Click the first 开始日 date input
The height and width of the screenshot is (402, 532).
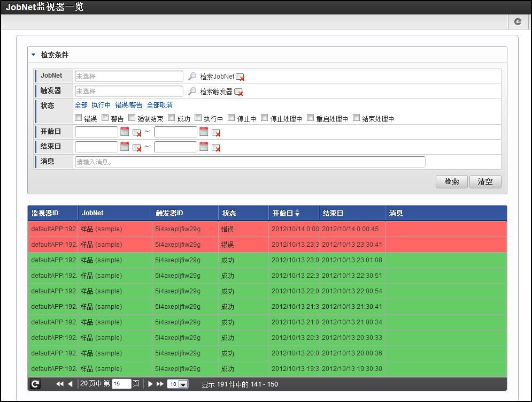point(96,132)
